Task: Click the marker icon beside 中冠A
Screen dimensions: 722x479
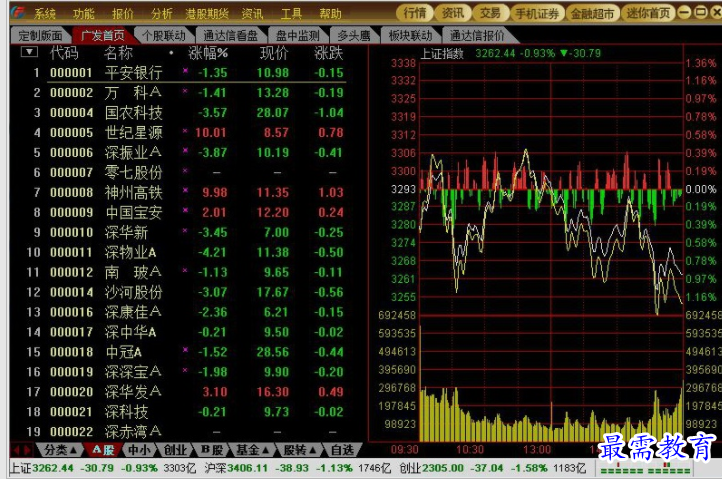Action: pos(185,350)
